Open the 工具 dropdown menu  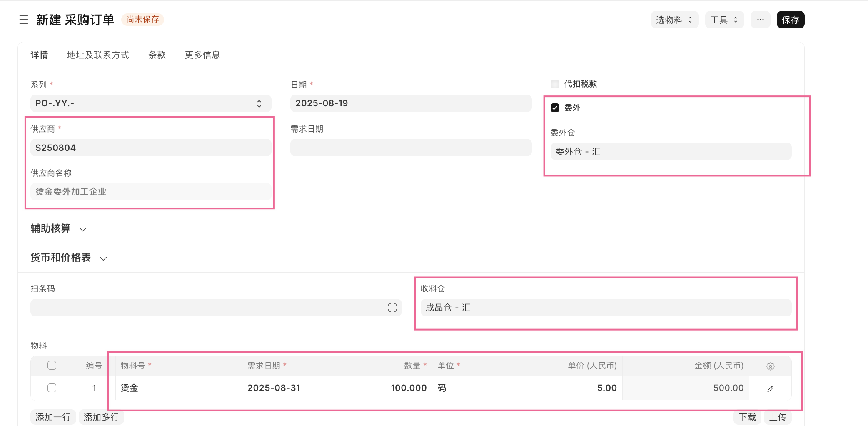pyautogui.click(x=724, y=20)
